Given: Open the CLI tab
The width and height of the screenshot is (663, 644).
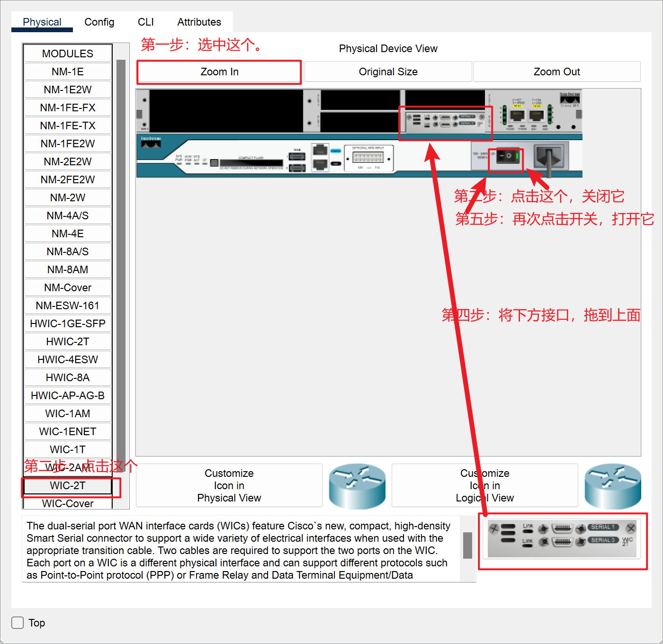Looking at the screenshot, I should pyautogui.click(x=146, y=22).
